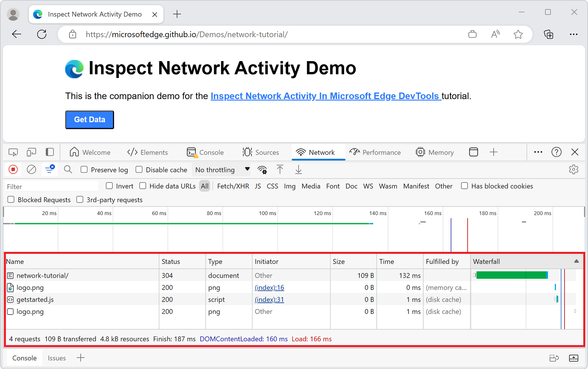Hide the network filter bar

click(x=49, y=169)
